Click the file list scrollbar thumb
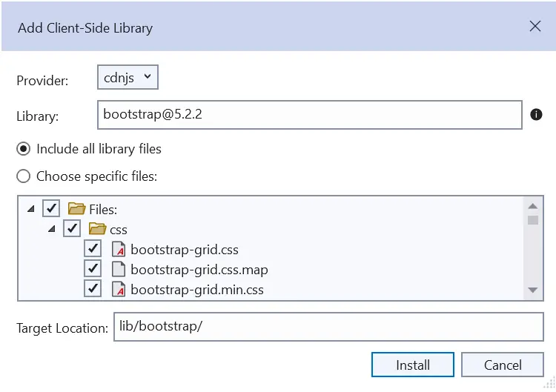The width and height of the screenshot is (556, 392). point(533,220)
